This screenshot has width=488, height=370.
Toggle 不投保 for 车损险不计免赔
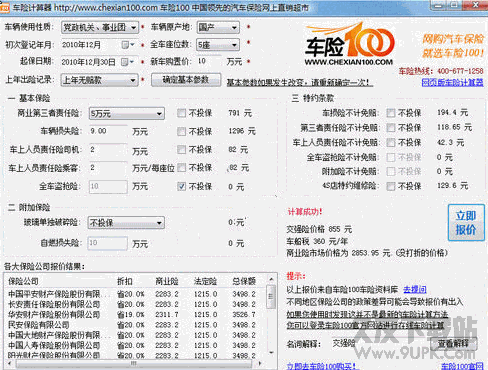pyautogui.click(x=391, y=113)
